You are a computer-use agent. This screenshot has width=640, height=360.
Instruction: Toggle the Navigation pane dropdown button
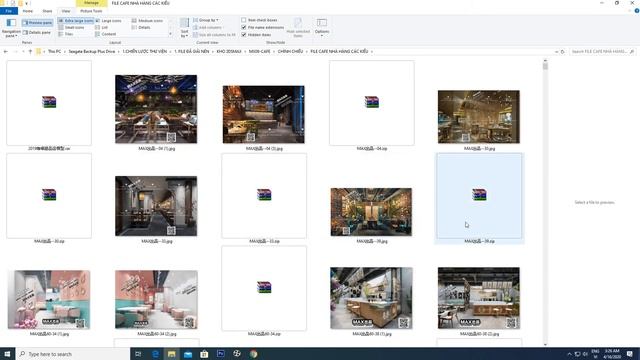click(11, 28)
